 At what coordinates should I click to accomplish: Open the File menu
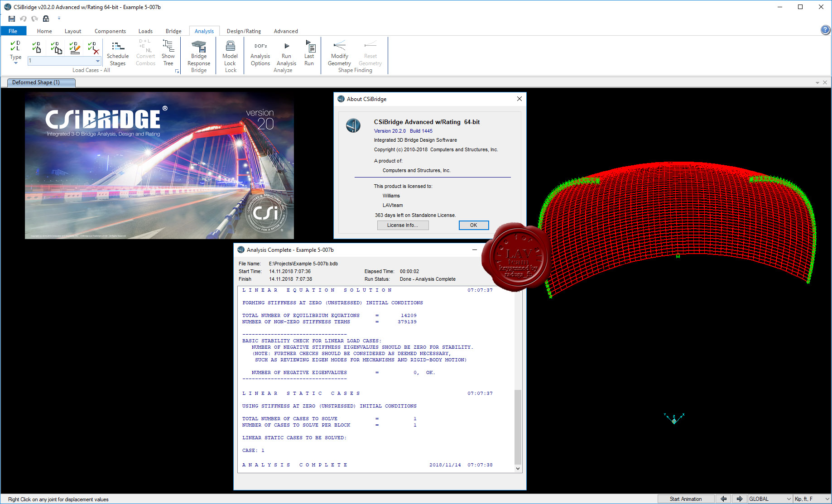coord(13,31)
